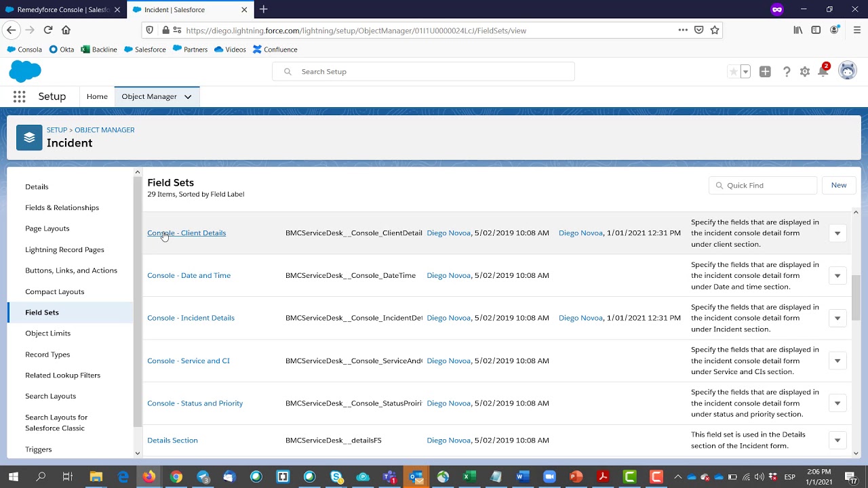Expand actions for Details Section row
The height and width of the screenshot is (488, 868).
pos(837,441)
